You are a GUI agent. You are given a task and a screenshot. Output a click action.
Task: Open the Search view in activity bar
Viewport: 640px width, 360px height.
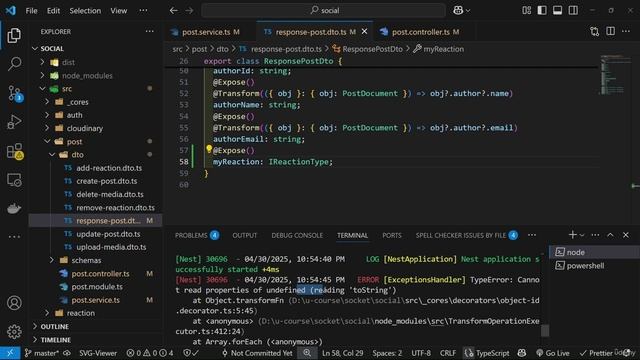pyautogui.click(x=14, y=64)
